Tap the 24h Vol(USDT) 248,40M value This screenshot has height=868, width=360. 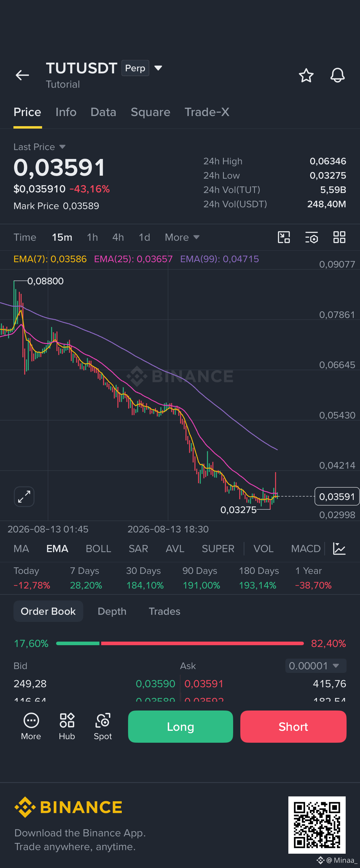326,204
